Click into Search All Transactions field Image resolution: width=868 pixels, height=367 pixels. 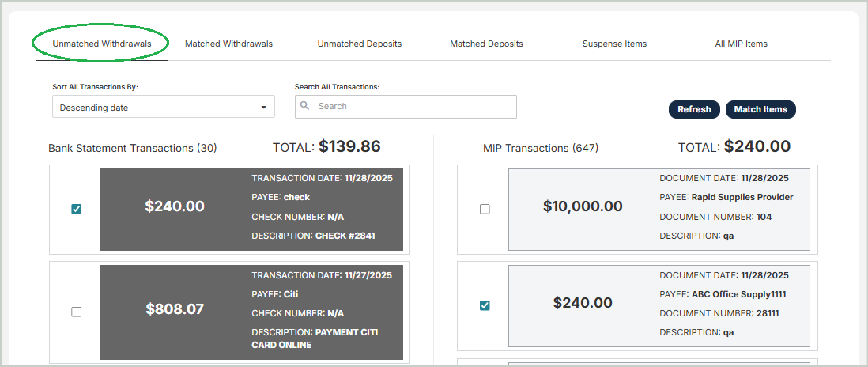pos(411,106)
